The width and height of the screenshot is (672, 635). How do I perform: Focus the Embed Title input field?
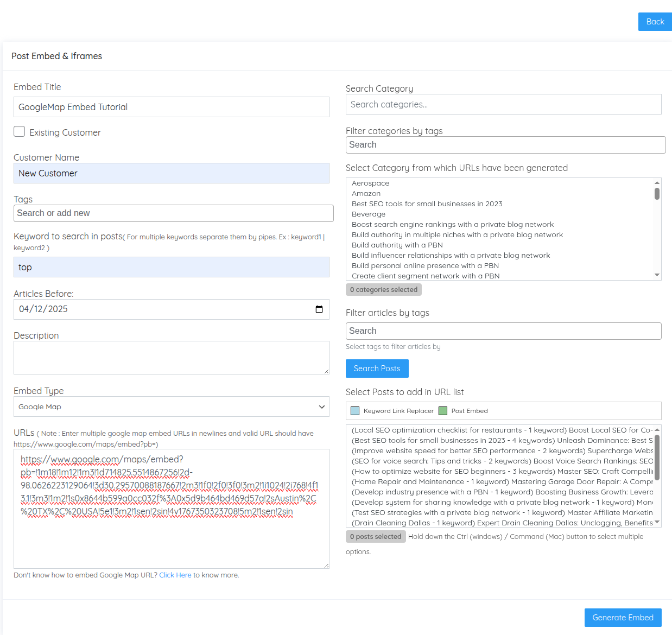coord(171,107)
